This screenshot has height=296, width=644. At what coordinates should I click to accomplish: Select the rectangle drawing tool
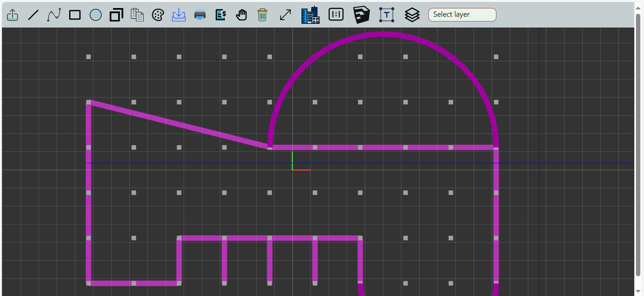coord(75,15)
